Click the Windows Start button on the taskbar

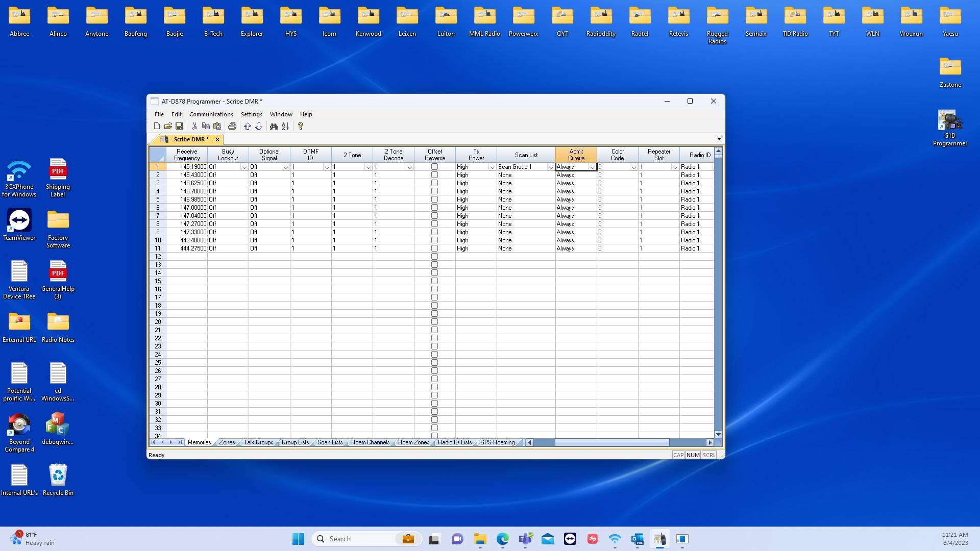299,539
